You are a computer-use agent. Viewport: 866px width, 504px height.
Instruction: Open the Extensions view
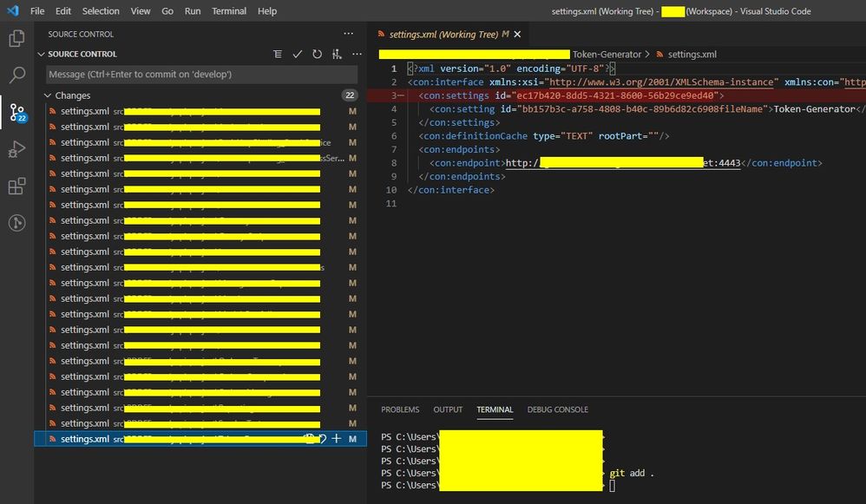tap(16, 187)
